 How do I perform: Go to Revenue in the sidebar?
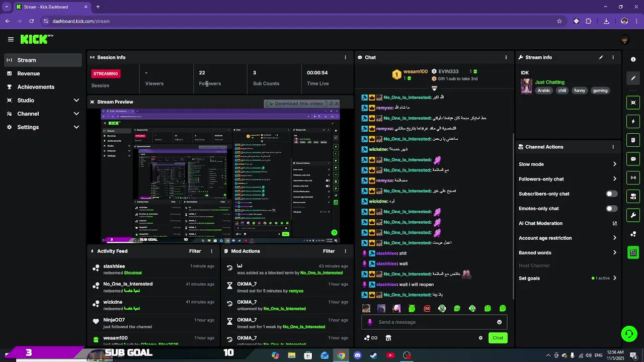(43, 73)
